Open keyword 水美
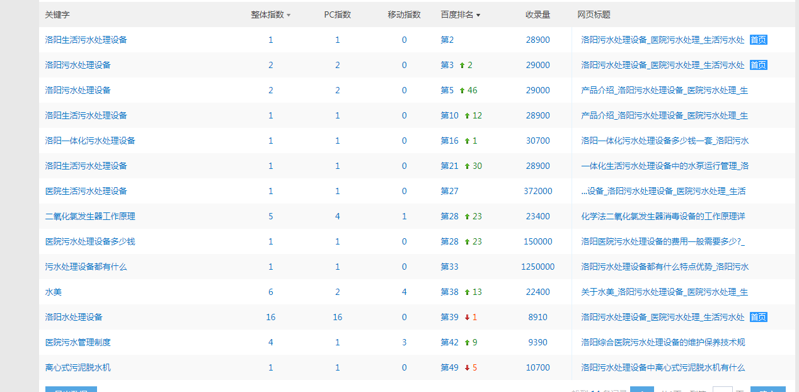 pos(54,292)
